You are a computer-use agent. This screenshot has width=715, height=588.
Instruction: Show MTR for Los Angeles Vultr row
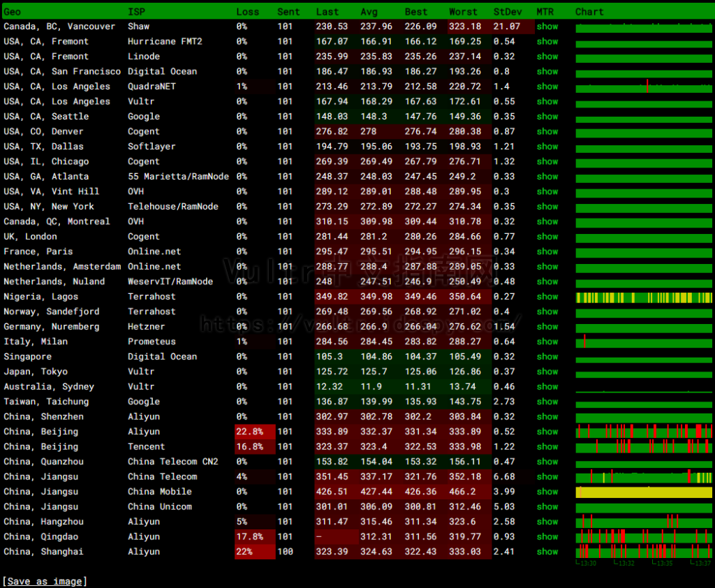547,102
